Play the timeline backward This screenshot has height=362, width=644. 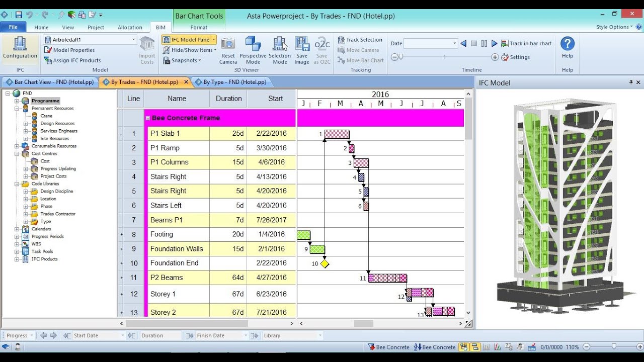tap(463, 44)
